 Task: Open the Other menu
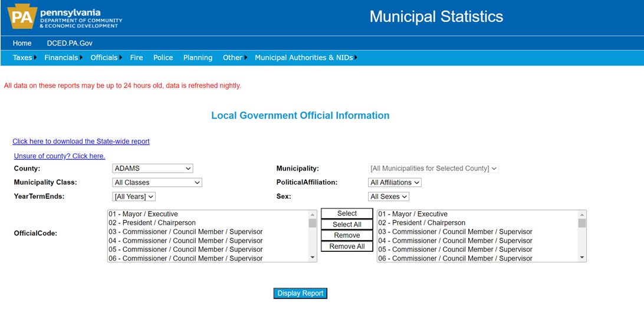click(232, 58)
